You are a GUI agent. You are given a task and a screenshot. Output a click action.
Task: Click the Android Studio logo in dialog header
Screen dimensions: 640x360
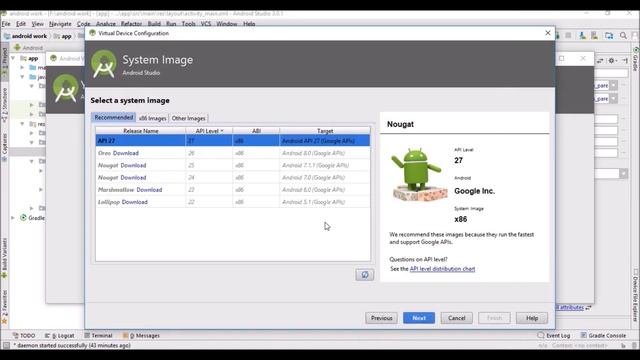coord(104,64)
